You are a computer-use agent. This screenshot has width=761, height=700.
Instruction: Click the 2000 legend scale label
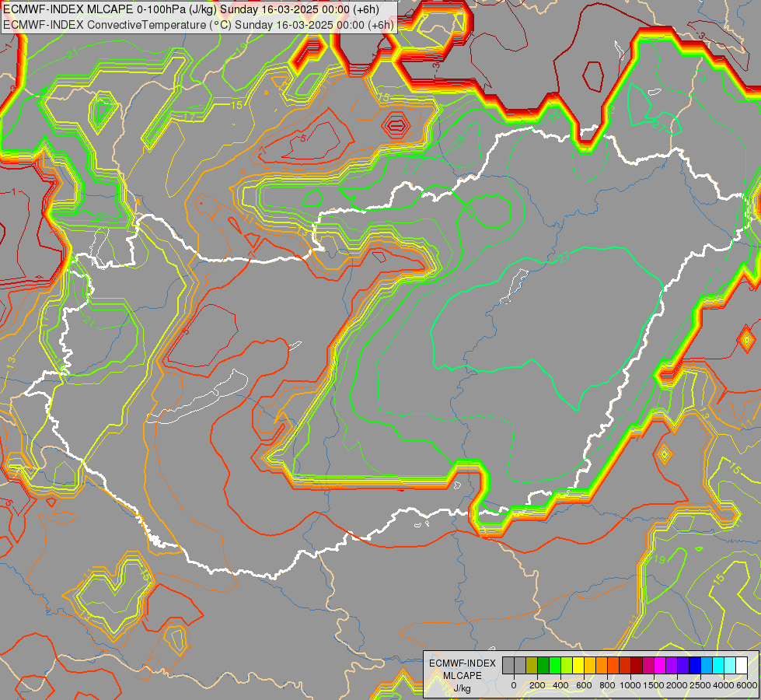pyautogui.click(x=677, y=685)
